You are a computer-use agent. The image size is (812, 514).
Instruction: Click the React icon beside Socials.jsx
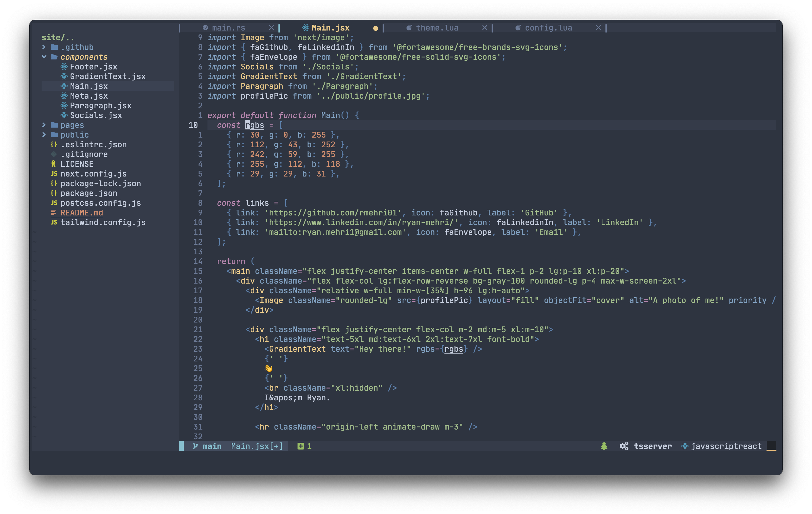tap(64, 115)
